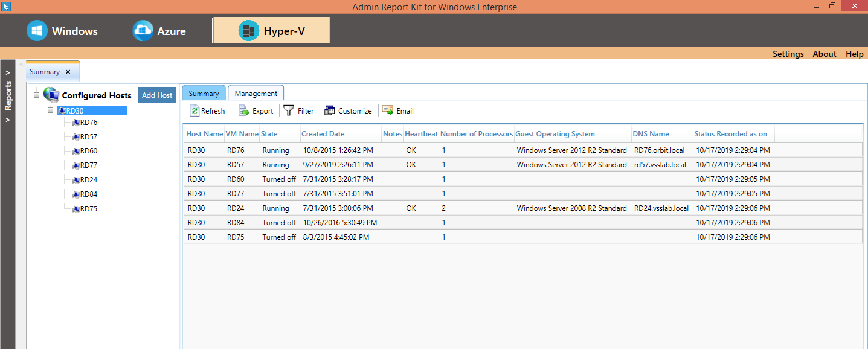Screen dimensions: 868x349
Task: Collapse the Configured Hosts tree node
Action: point(36,95)
